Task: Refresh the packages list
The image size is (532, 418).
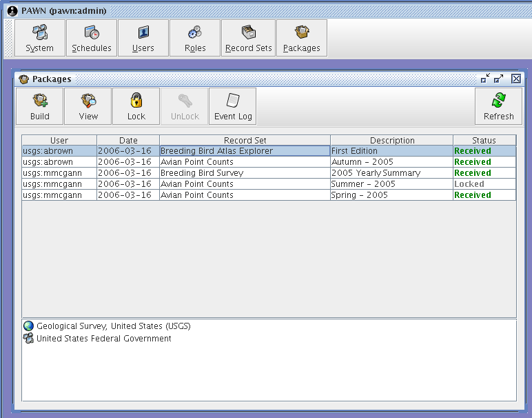Action: (498, 106)
